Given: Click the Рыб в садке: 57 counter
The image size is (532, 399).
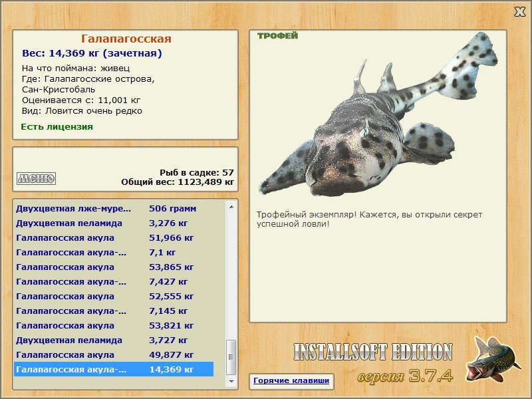Looking at the screenshot, I should tap(197, 172).
